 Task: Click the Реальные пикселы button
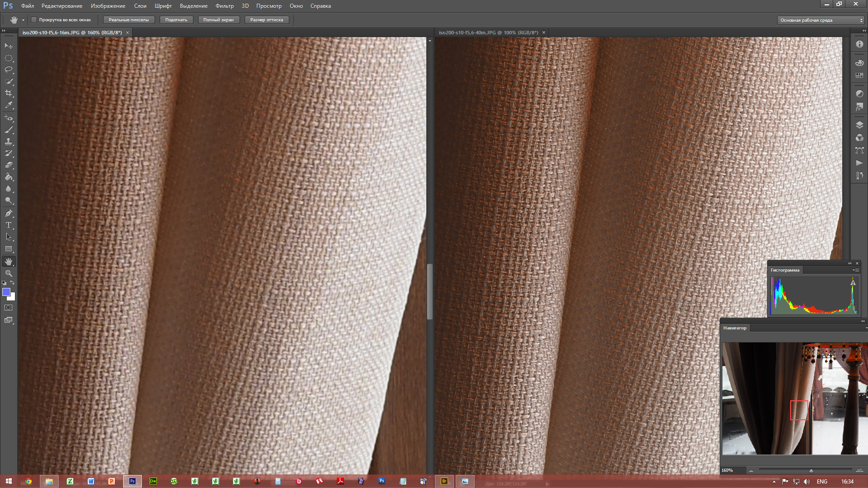(128, 20)
